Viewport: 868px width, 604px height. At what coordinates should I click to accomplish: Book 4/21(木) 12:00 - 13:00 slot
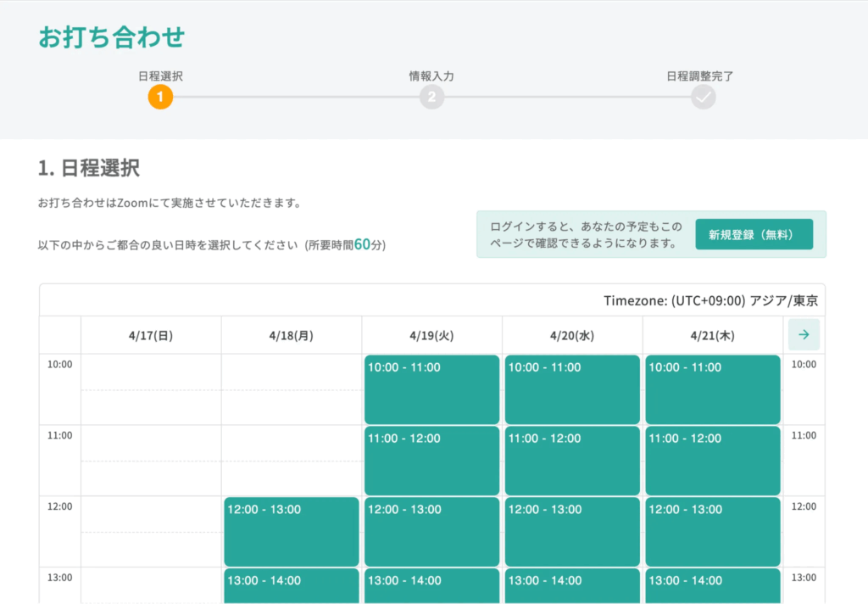coord(712,532)
